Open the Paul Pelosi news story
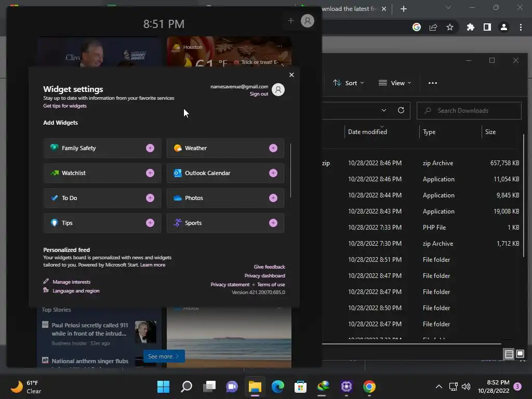 [x=89, y=329]
